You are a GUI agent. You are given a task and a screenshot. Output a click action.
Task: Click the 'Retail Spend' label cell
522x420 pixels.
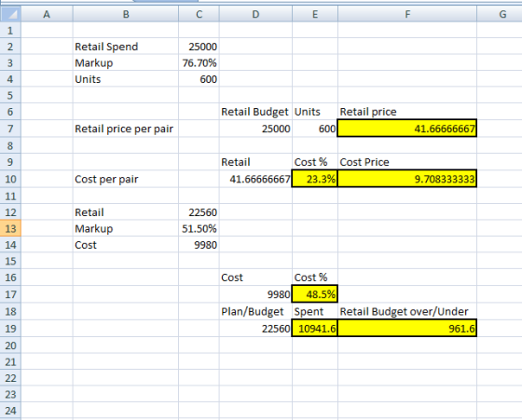(x=126, y=47)
